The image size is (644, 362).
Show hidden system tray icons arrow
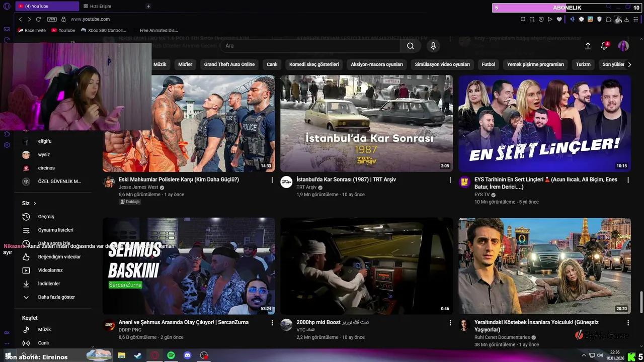[584, 355]
